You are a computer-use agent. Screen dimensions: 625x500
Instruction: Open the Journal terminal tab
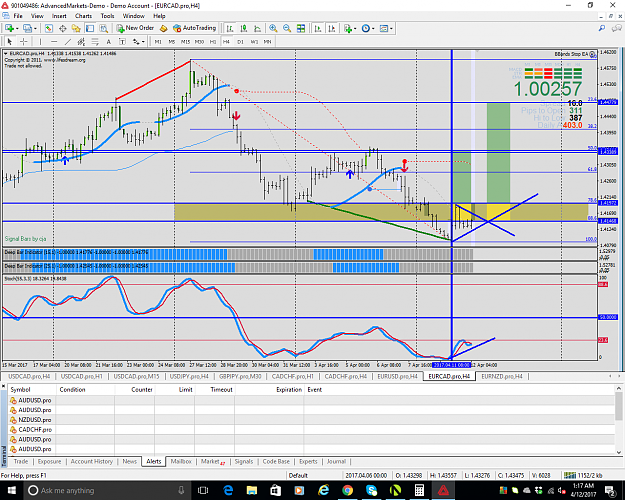(x=336, y=461)
